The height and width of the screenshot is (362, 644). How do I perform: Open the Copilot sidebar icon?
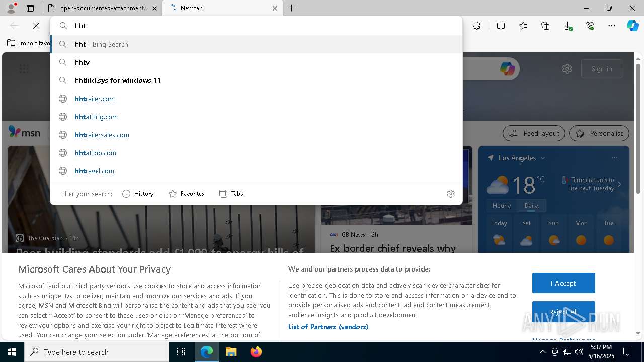tap(632, 26)
